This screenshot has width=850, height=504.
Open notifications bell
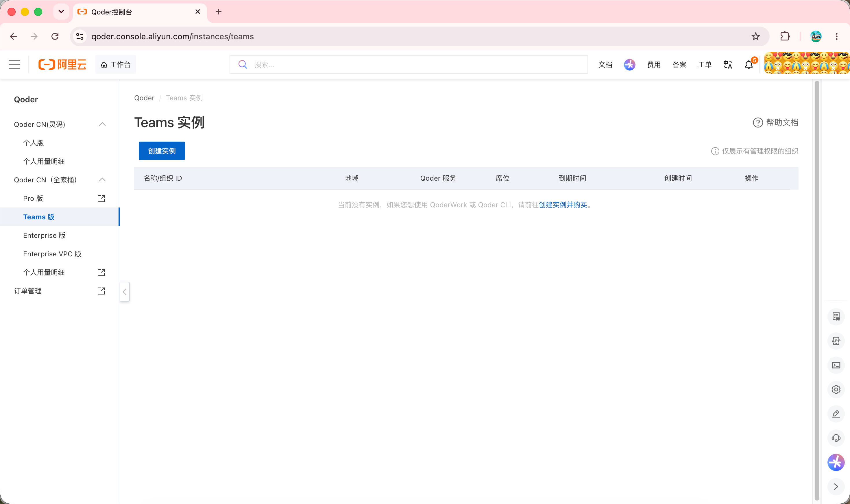[x=749, y=64]
